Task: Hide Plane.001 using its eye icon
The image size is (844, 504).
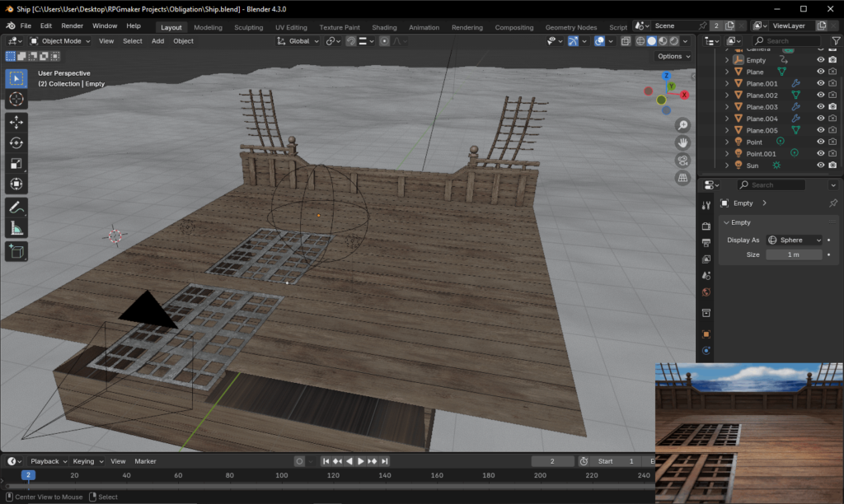Action: (x=820, y=83)
